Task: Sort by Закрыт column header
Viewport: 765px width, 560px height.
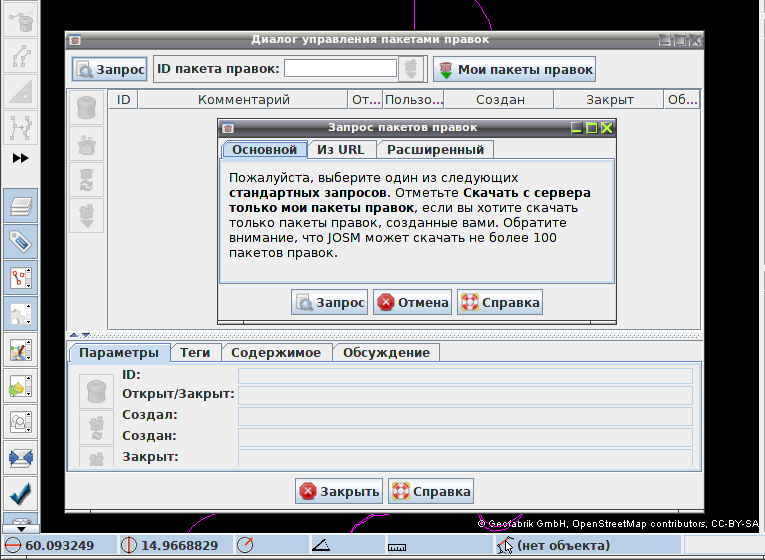Action: tap(609, 100)
